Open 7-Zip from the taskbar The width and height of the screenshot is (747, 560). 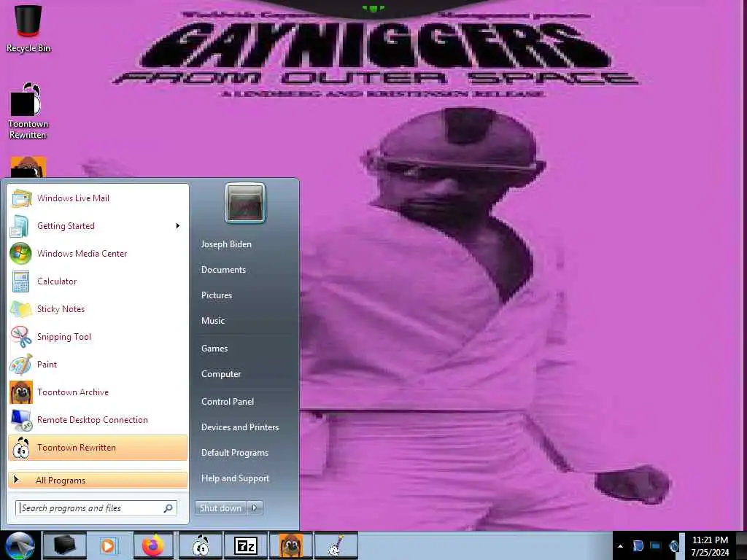[245, 545]
